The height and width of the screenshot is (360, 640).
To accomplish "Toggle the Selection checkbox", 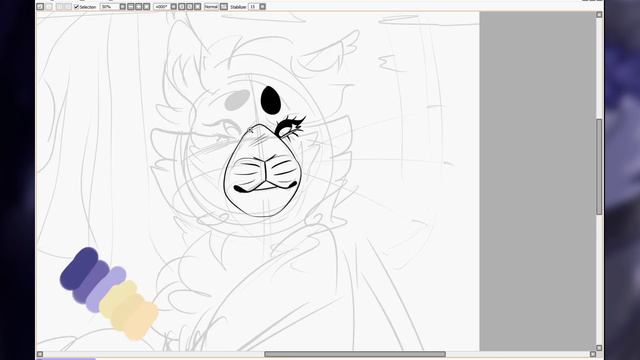I will coord(76,7).
